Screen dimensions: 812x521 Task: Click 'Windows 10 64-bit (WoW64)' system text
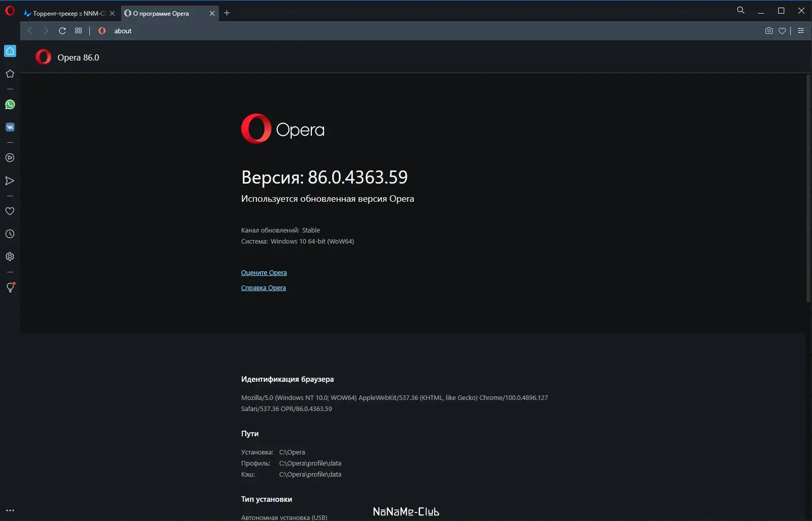click(312, 242)
